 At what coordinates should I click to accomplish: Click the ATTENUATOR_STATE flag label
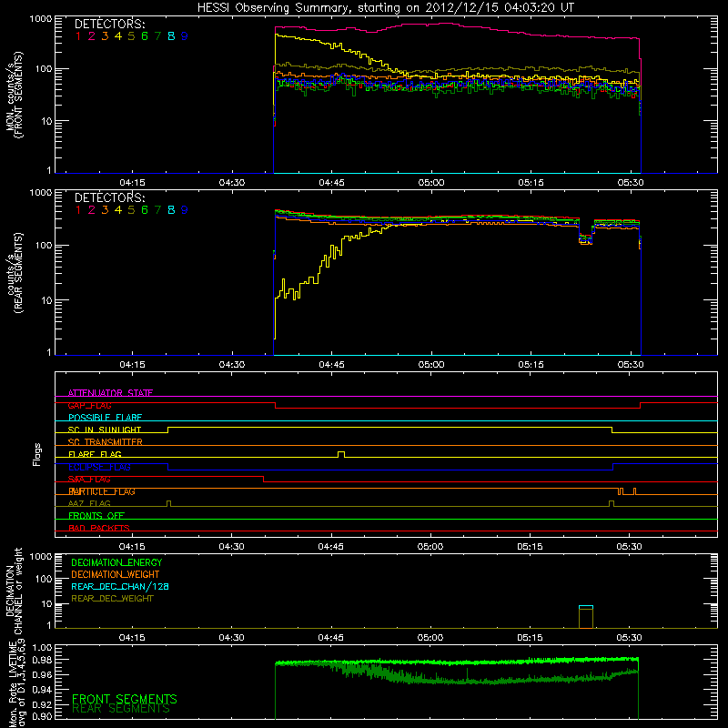(x=110, y=393)
